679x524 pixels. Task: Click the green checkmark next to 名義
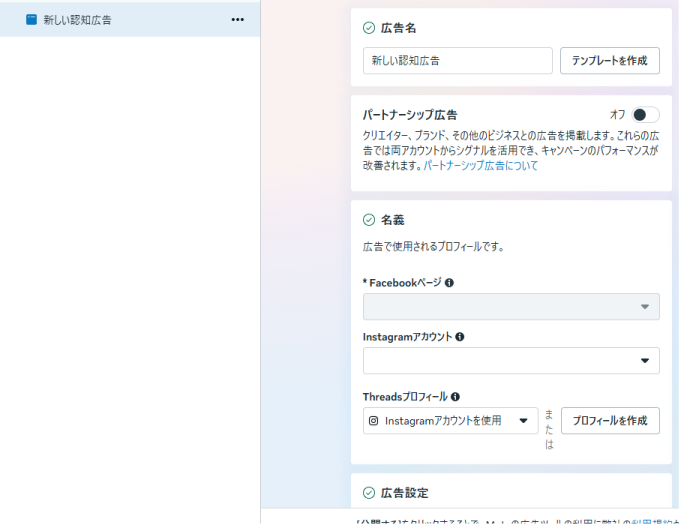pyautogui.click(x=369, y=220)
